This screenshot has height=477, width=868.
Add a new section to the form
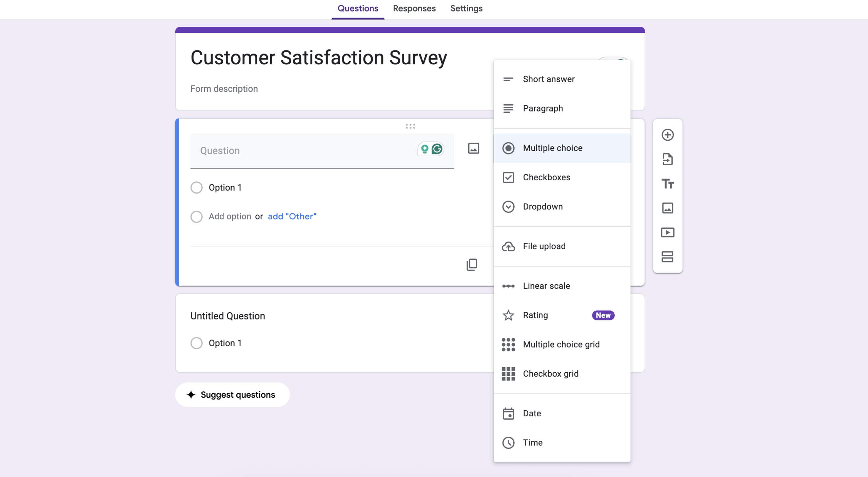pyautogui.click(x=668, y=257)
